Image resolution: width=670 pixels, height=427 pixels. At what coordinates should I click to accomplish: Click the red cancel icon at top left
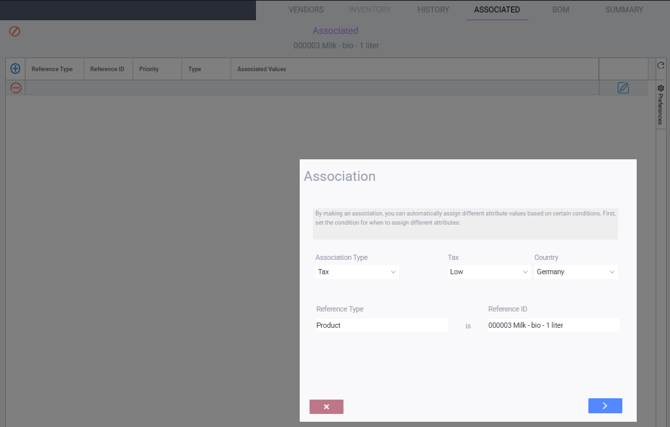15,32
